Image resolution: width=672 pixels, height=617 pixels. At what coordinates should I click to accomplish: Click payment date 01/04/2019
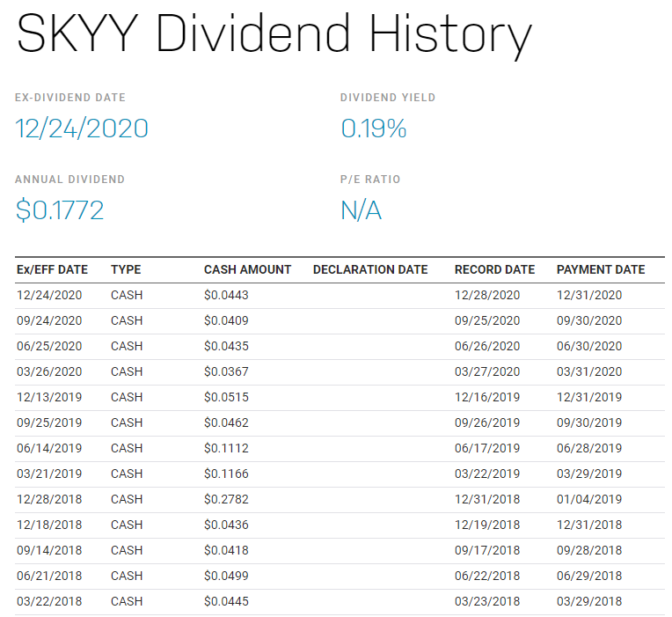pos(589,500)
